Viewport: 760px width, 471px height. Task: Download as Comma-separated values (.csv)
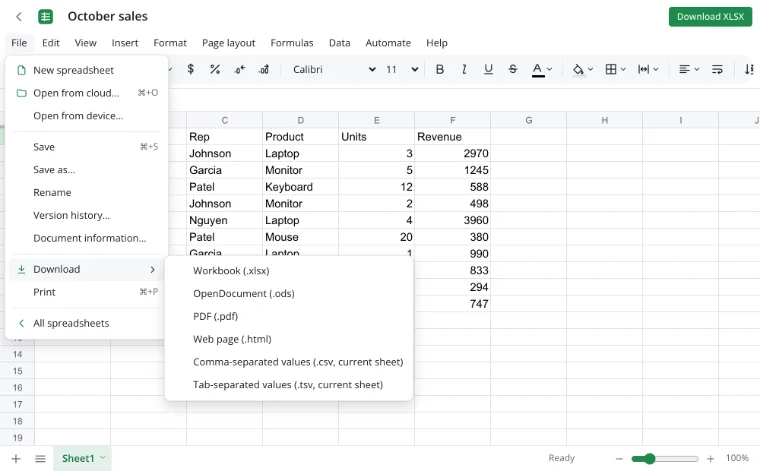(289, 362)
